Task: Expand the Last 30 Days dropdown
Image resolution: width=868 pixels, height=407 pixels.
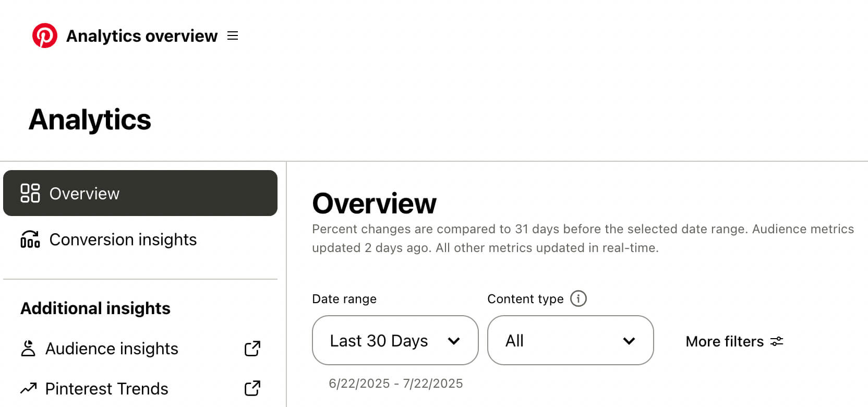Action: tap(395, 340)
